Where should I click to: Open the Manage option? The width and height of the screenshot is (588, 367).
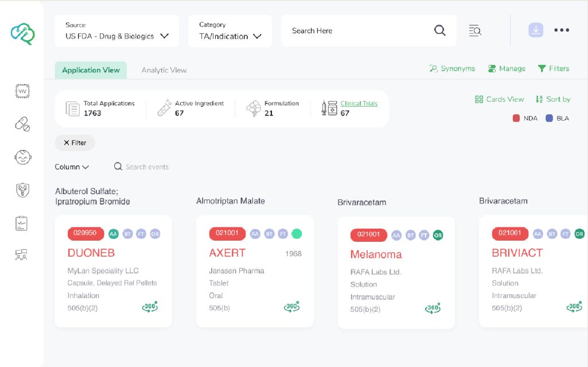pos(507,68)
